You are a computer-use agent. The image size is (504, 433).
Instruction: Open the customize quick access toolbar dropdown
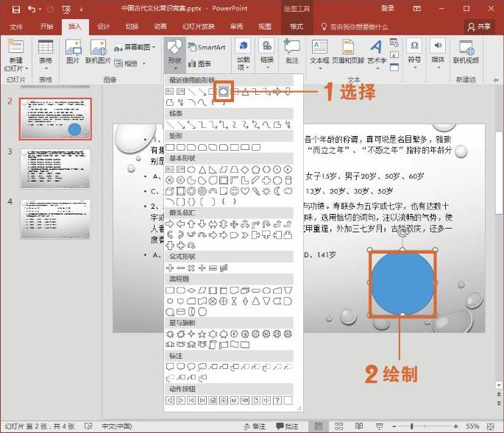pos(81,10)
